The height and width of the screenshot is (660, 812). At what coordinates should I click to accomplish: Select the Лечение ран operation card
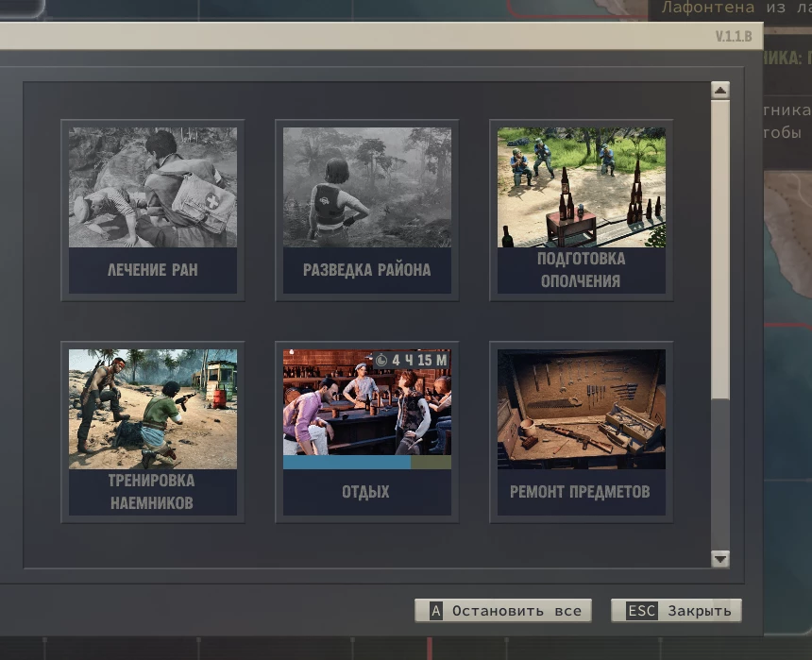point(153,211)
